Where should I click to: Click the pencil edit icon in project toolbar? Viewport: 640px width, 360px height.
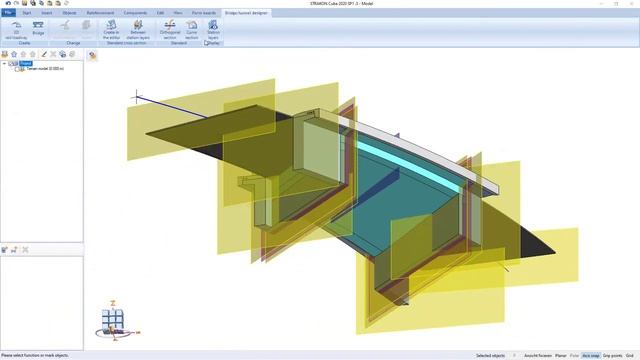click(x=44, y=54)
